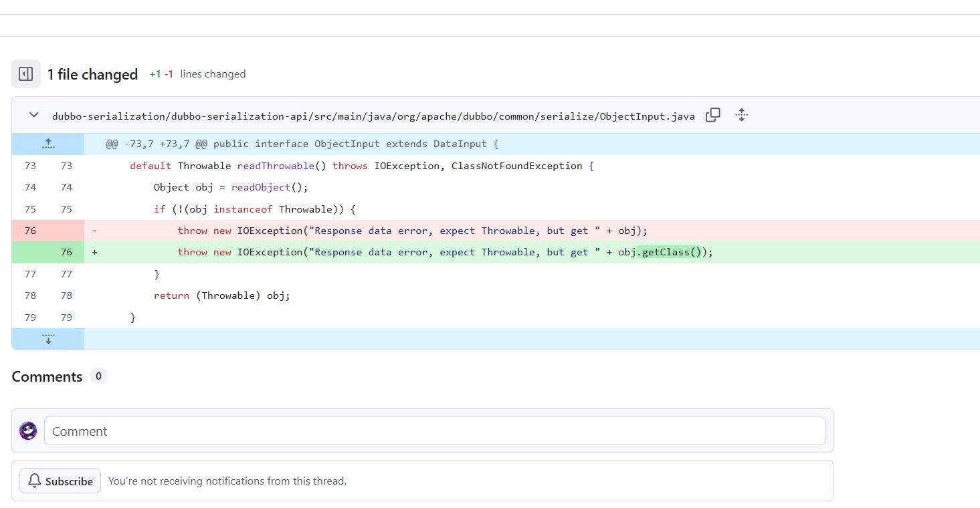Click the user avatar beside Comment box
The height and width of the screenshot is (508, 980).
coord(28,431)
